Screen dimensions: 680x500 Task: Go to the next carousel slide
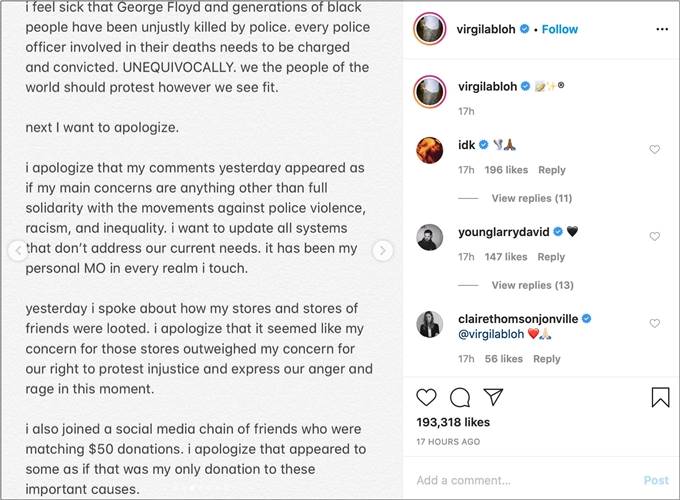click(382, 251)
